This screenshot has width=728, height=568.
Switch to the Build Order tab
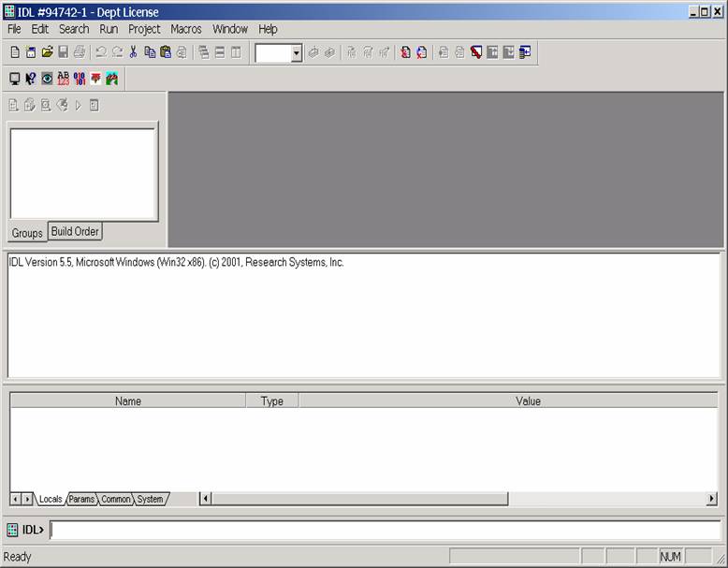pos(75,231)
